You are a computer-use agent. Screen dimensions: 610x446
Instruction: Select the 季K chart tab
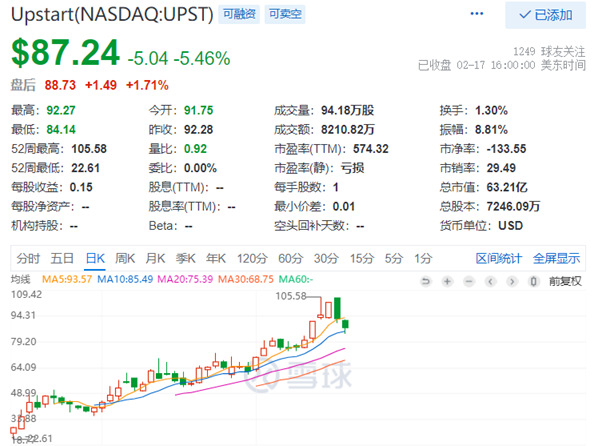coord(186,258)
